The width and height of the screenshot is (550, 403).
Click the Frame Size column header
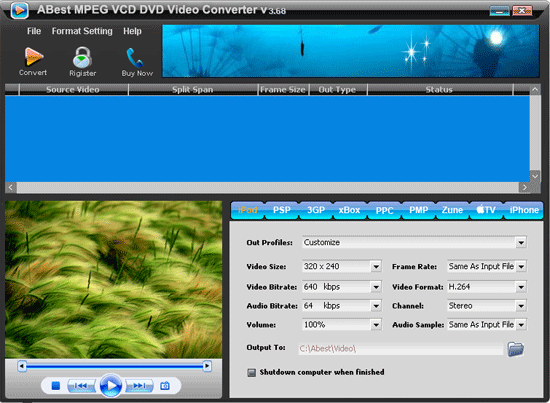[283, 90]
